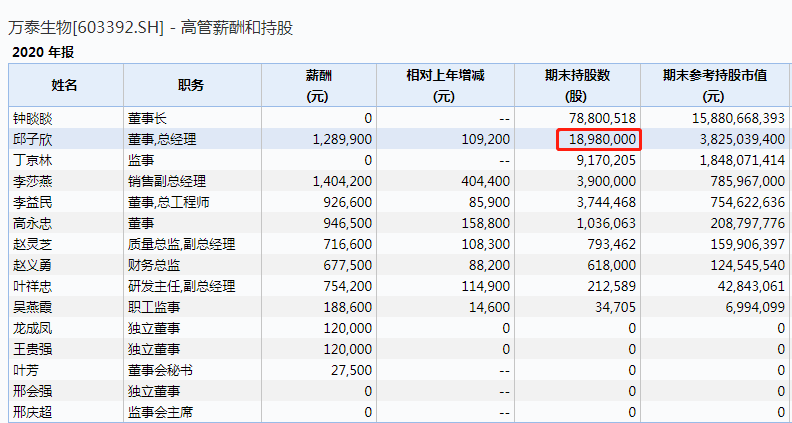Select the name 高永忠
The image size is (792, 423).
click(x=33, y=223)
